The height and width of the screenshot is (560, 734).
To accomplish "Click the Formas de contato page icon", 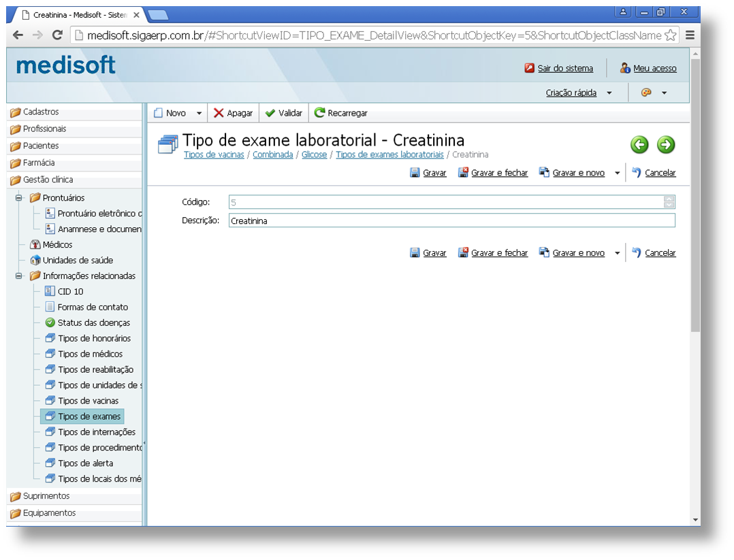I will [x=50, y=307].
